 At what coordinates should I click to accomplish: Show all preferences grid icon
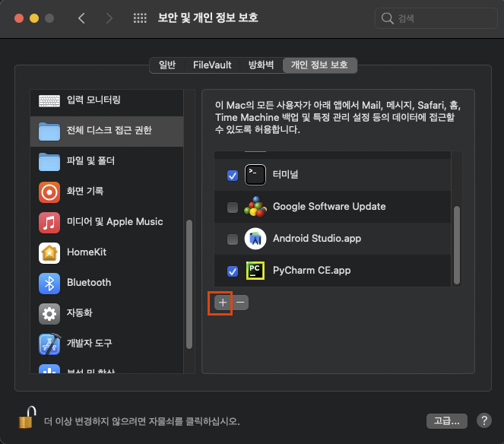click(140, 18)
